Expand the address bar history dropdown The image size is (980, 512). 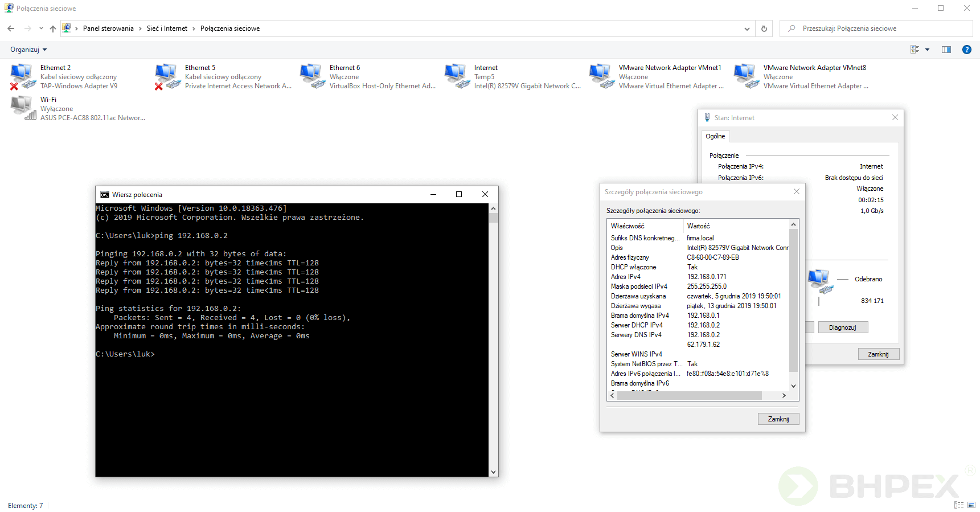tap(747, 28)
